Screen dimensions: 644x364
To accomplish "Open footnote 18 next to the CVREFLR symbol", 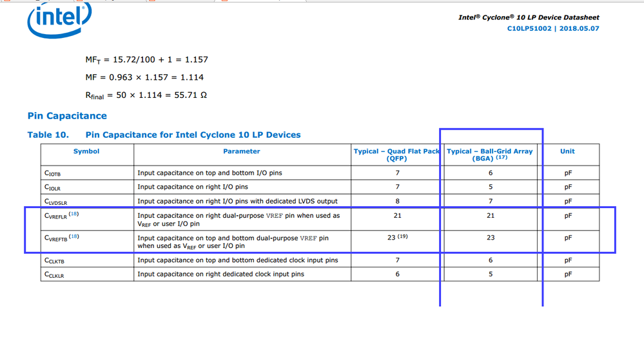I will (73, 214).
